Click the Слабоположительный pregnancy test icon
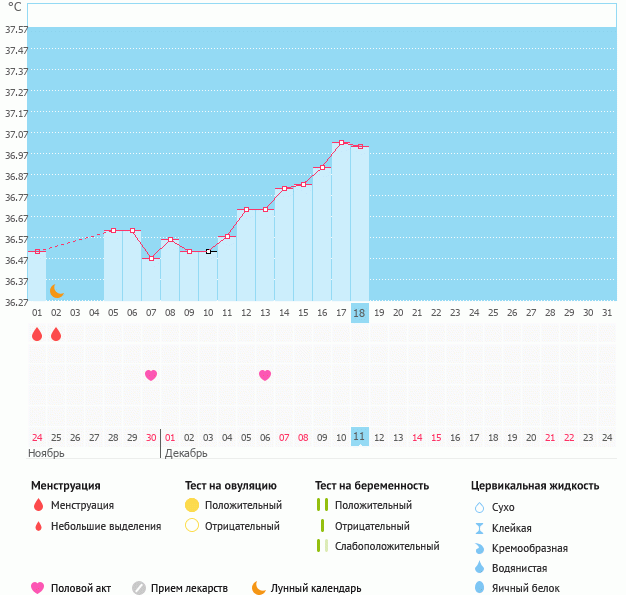Viewport: 626px width, 595px height. click(x=321, y=546)
